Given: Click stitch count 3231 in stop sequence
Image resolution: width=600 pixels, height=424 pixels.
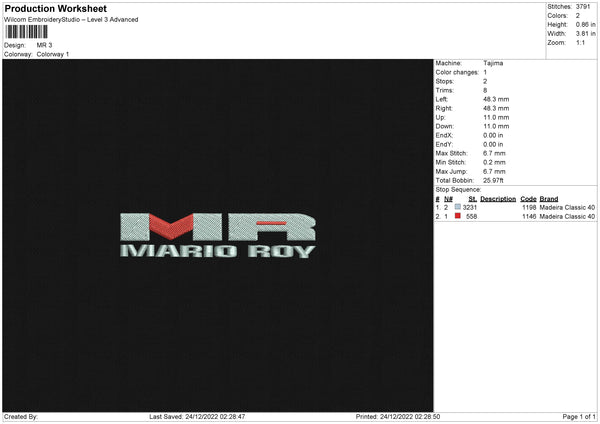Looking at the screenshot, I should click(x=470, y=207).
